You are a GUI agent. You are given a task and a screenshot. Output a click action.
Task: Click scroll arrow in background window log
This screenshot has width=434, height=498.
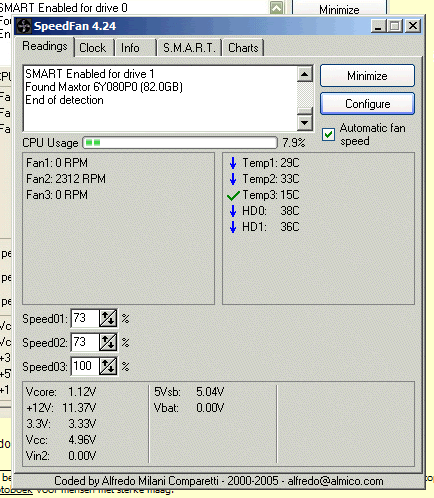[276, 8]
